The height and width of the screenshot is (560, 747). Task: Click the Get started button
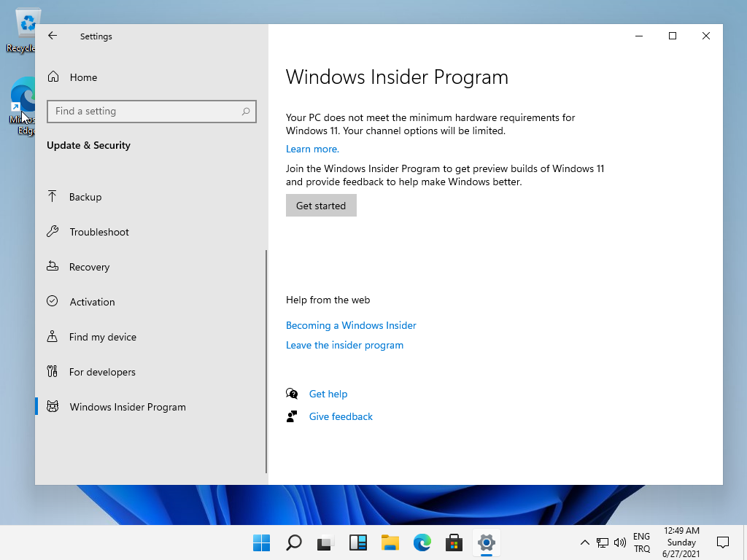click(321, 205)
